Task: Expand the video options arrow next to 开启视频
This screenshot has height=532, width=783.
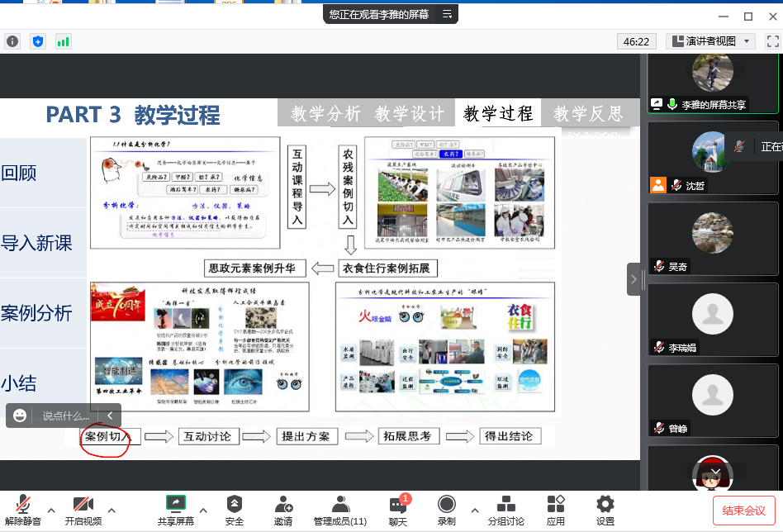Action: tap(112, 509)
